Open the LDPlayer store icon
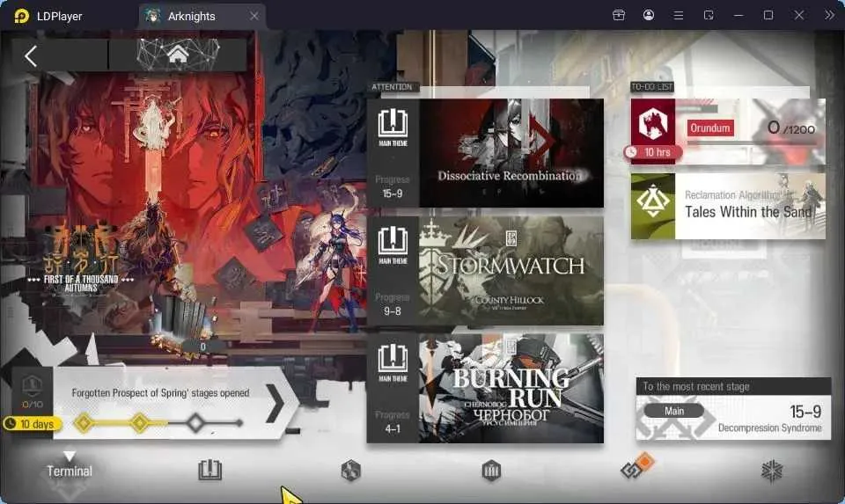The height and width of the screenshot is (504, 845). [x=619, y=15]
